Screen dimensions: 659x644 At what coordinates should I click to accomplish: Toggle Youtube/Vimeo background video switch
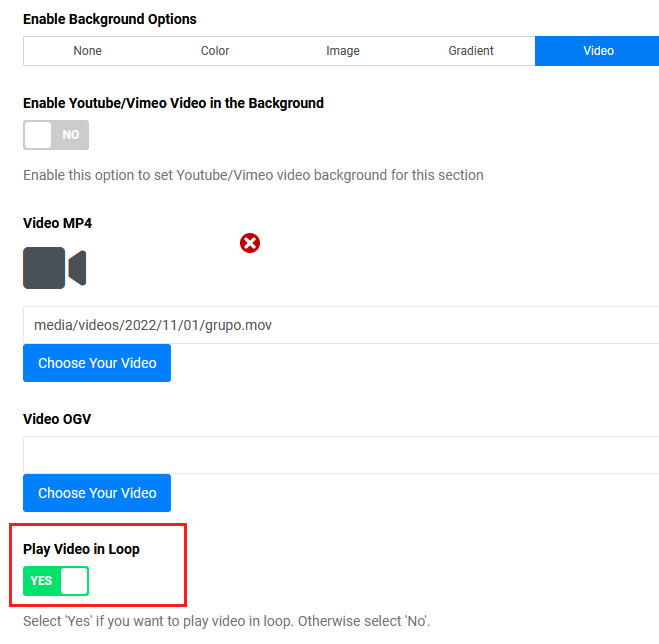point(56,135)
